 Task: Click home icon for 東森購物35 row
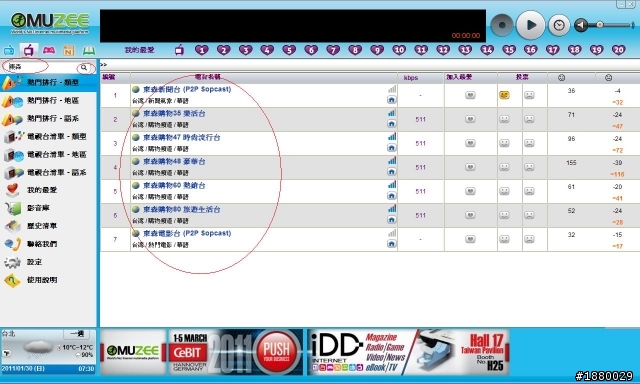coord(391,124)
